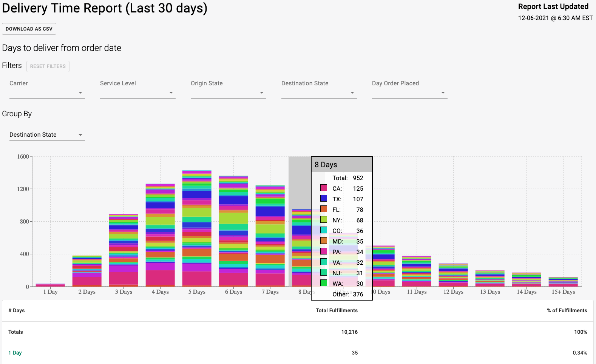
Task: Click the # Days column header
Action: tap(17, 310)
